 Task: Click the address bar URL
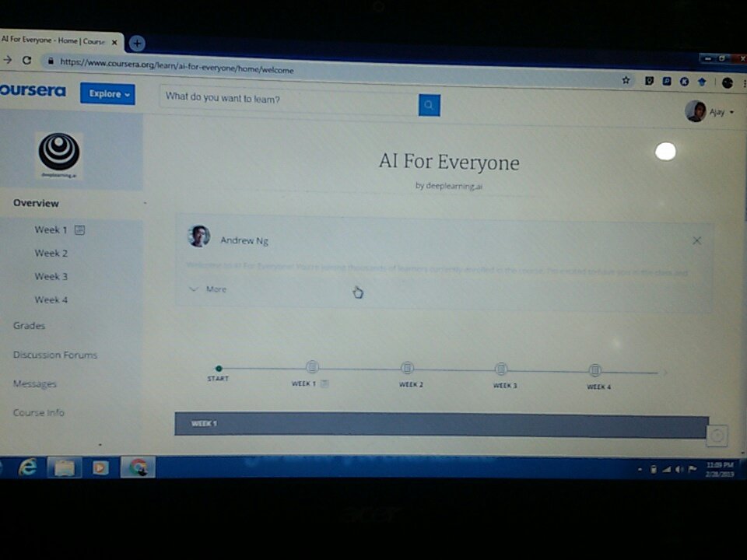(177, 65)
